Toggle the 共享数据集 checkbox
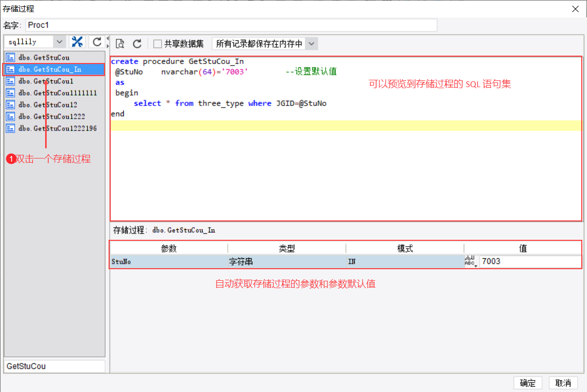The width and height of the screenshot is (587, 392). (x=157, y=44)
